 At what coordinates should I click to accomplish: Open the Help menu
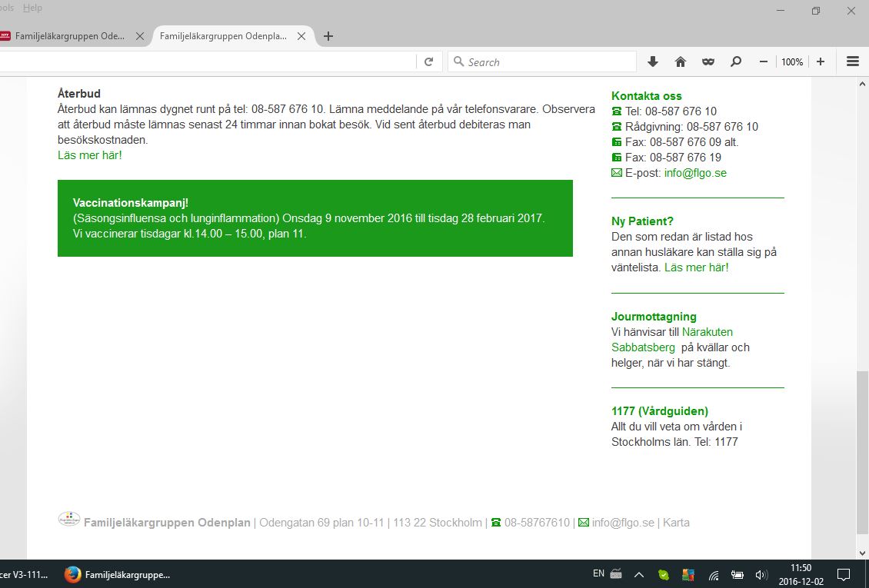coord(33,8)
